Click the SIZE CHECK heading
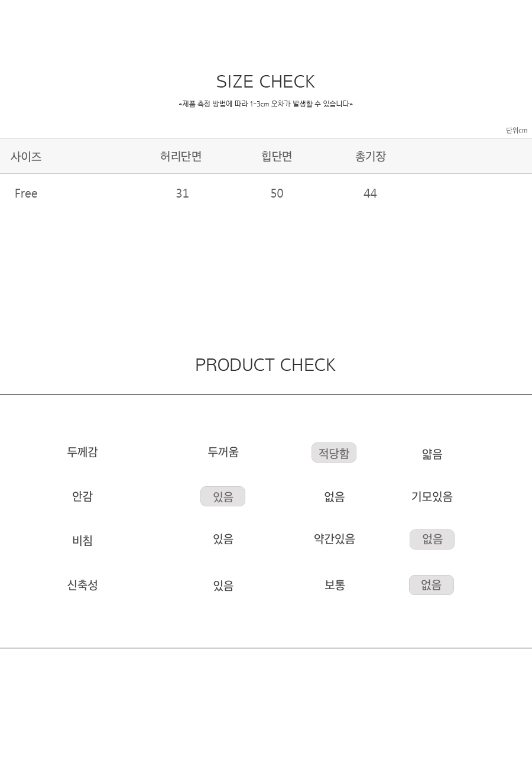The height and width of the screenshot is (769, 532). [x=265, y=82]
